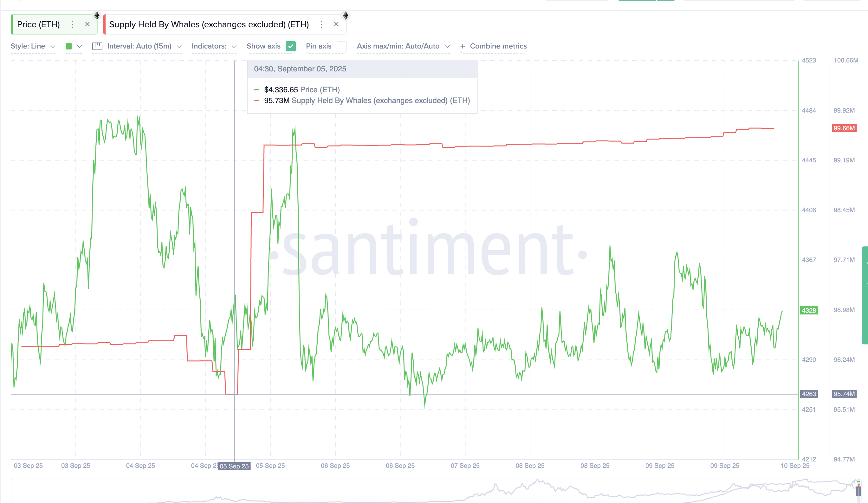The height and width of the screenshot is (503, 868).
Task: Open the Style: Line dropdown
Action: tap(33, 46)
